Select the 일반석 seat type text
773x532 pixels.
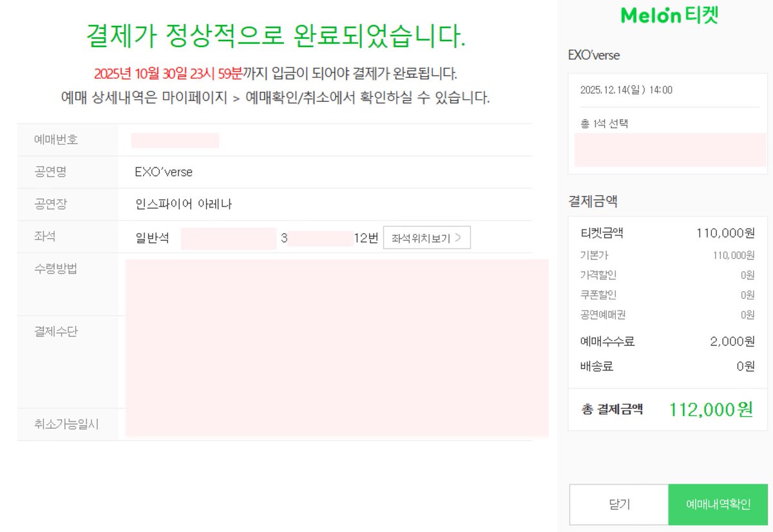pyautogui.click(x=152, y=238)
